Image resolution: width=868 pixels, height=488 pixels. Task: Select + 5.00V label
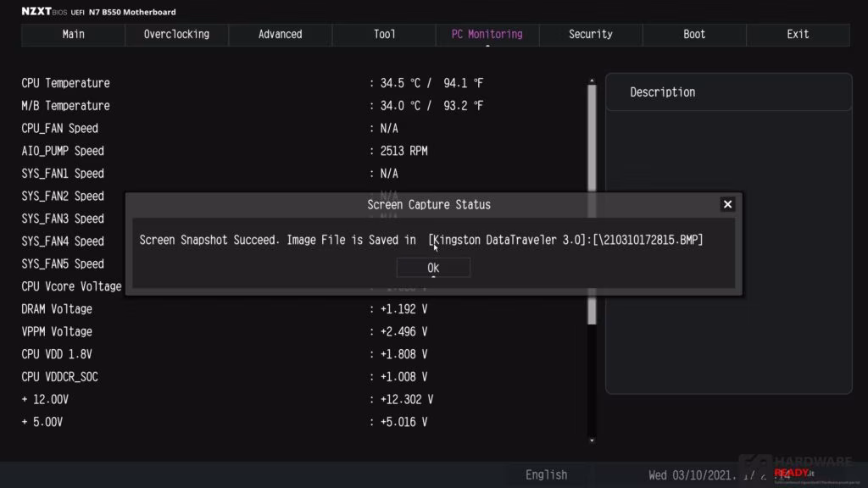coord(42,422)
